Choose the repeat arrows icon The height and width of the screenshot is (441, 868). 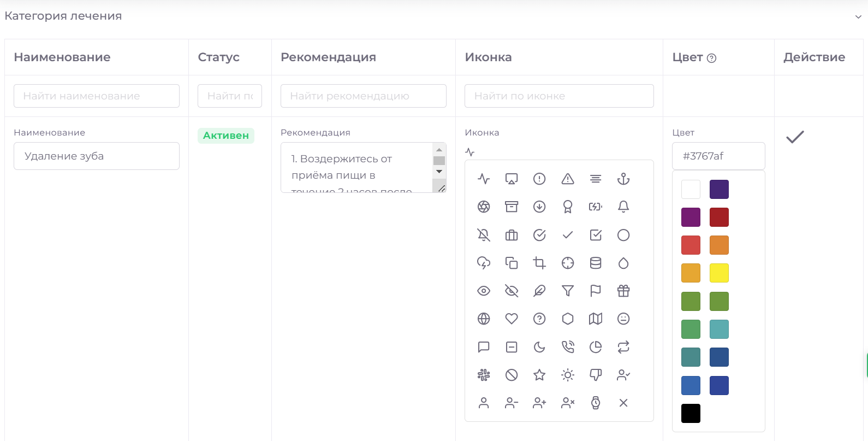623,347
